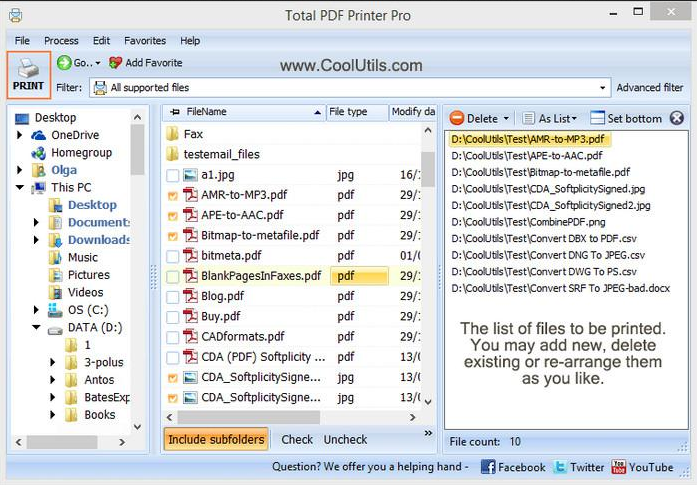This screenshot has height=485, width=697.
Task: Click the Facebook icon
Action: tap(488, 467)
